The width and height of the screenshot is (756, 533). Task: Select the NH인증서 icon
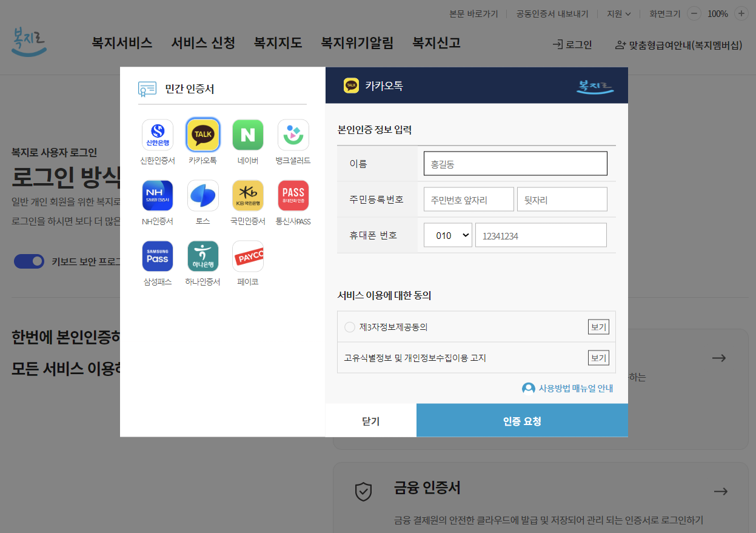point(158,195)
